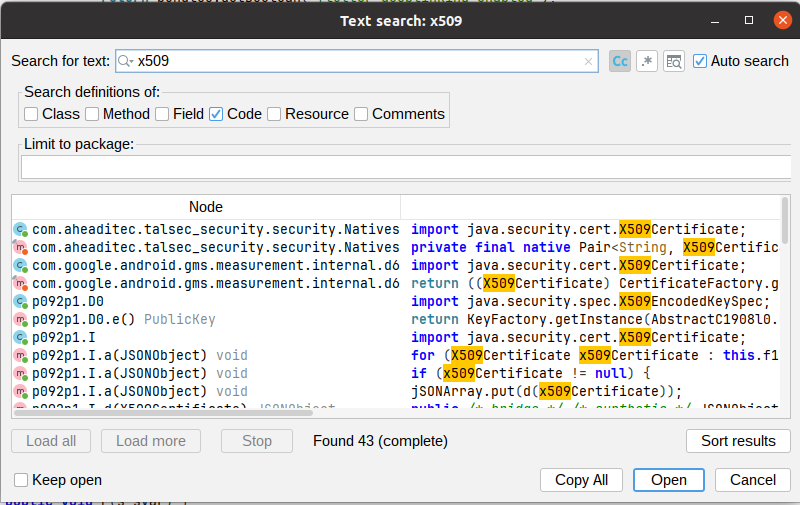Clear search text with the X icon

[588, 61]
